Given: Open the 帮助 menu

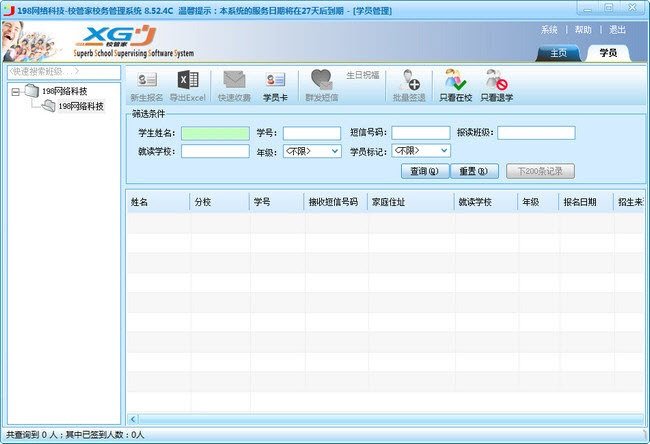Looking at the screenshot, I should tap(583, 30).
